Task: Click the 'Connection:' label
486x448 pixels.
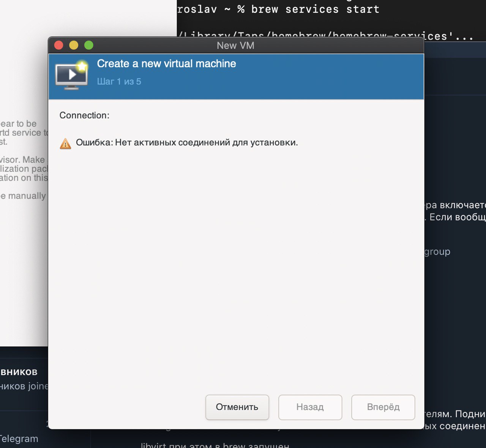Action: click(84, 115)
